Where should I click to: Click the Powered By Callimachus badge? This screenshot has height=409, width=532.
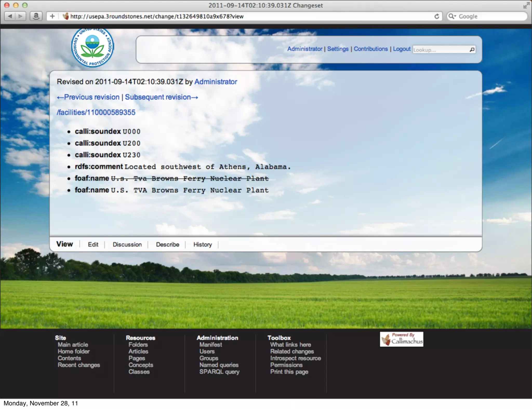[401, 339]
